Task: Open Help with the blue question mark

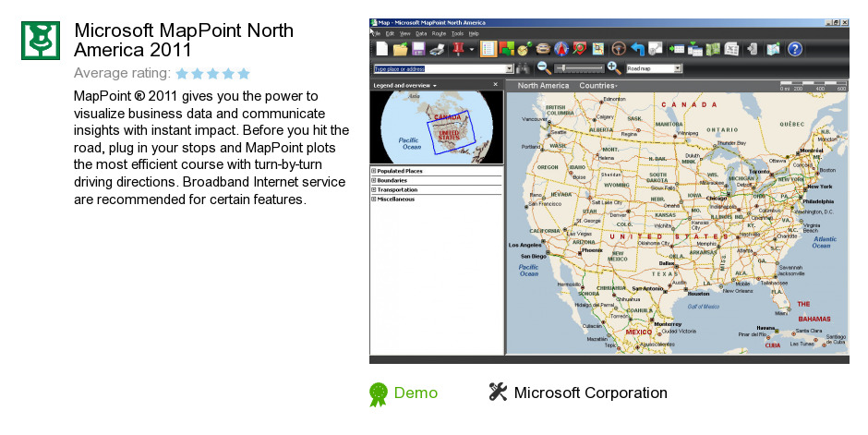Action: pos(795,49)
